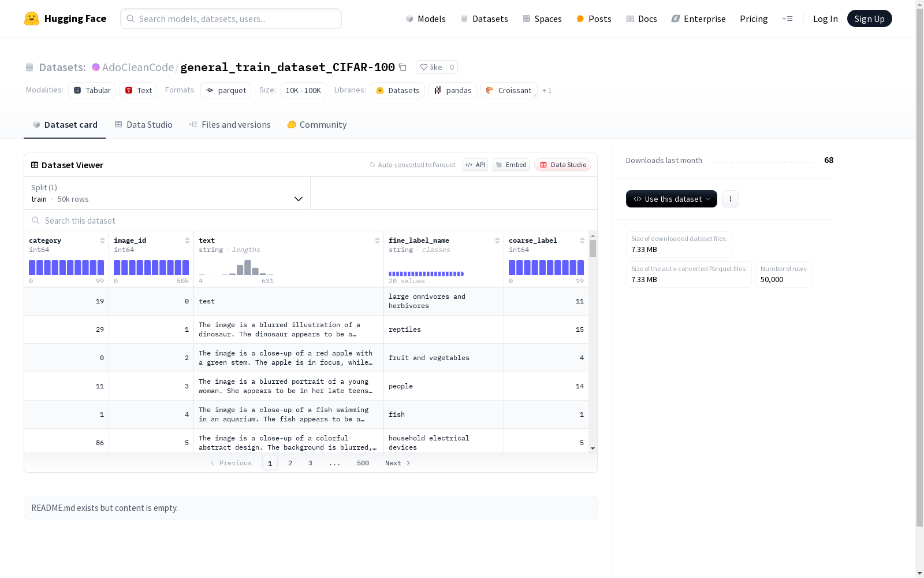Sort by the category column

102,240
